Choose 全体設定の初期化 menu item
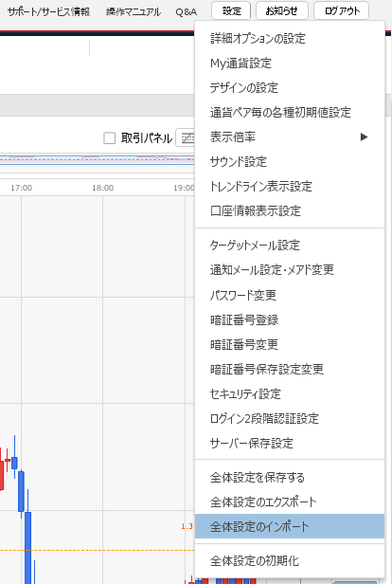392x584 pixels. tap(290, 560)
